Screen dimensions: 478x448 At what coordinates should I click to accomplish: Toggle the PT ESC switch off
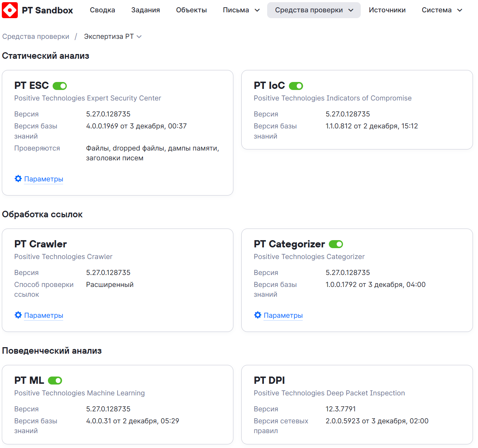pos(60,86)
